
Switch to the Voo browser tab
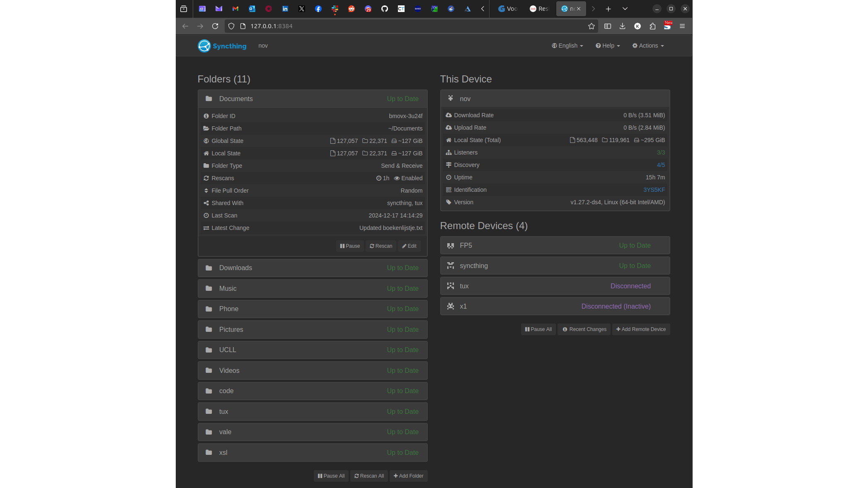pos(508,9)
